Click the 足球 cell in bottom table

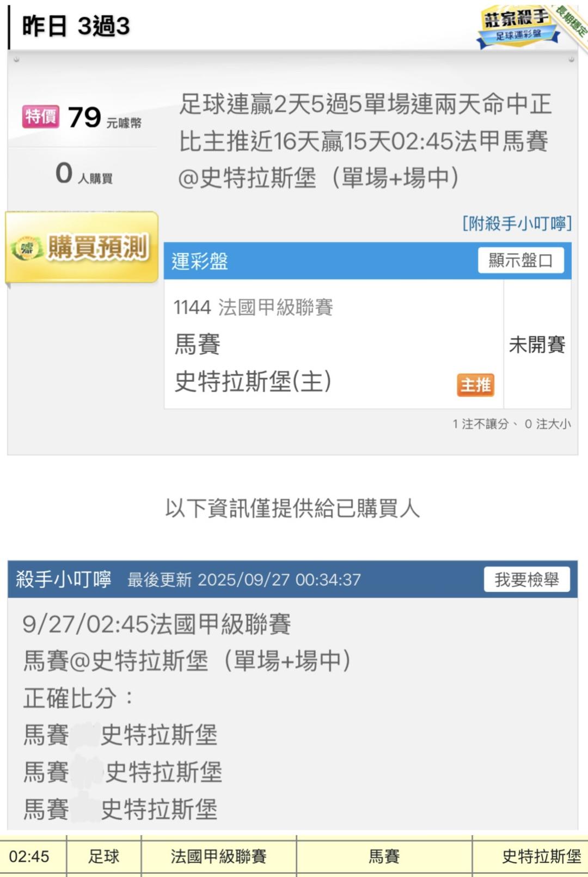click(103, 856)
